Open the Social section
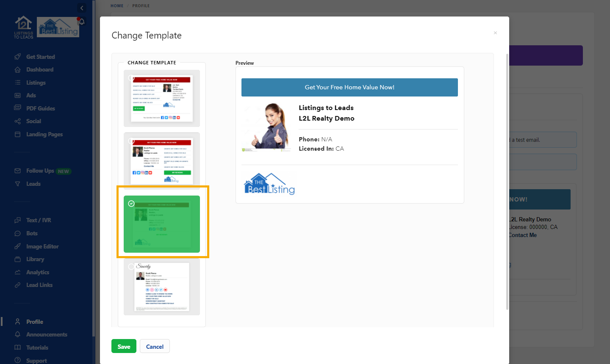 tap(34, 121)
